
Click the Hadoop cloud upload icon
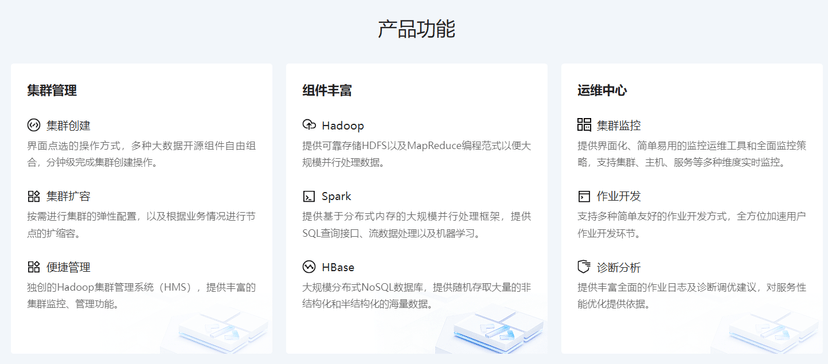coord(308,125)
